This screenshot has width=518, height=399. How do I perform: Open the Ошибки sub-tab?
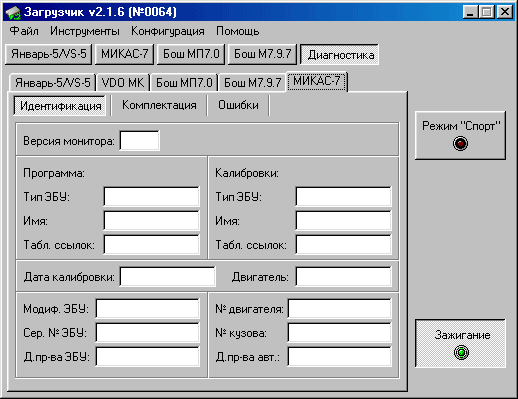[x=238, y=105]
